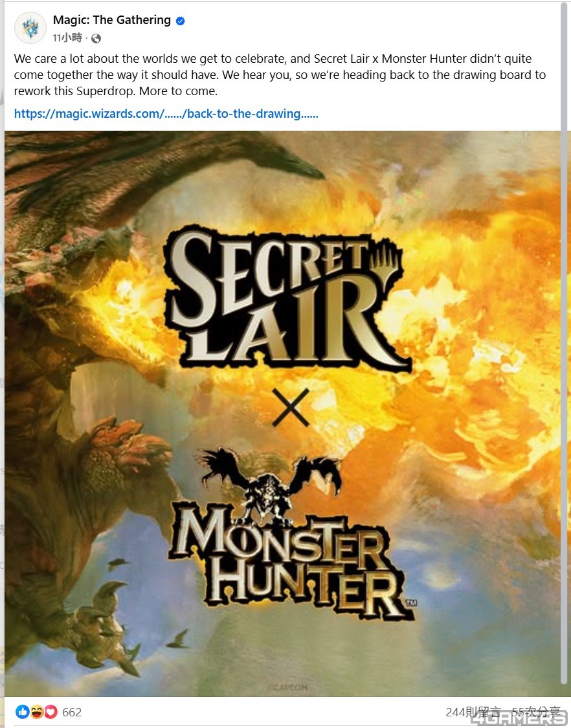The width and height of the screenshot is (571, 728).
Task: Follow the magic.wizards.com back-to-the-drawing link
Action: [166, 114]
